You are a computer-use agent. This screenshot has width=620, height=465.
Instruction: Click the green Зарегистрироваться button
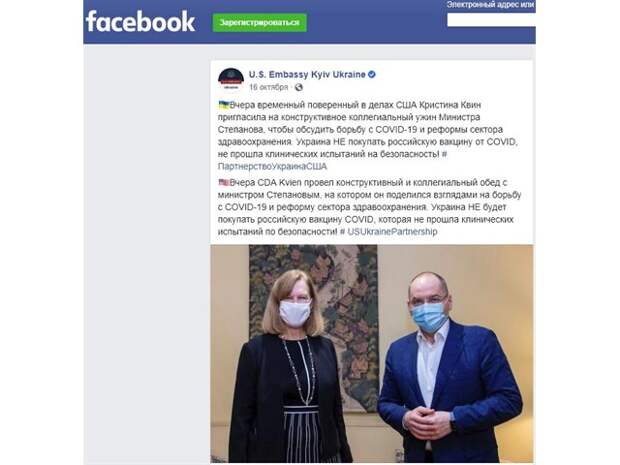tap(259, 23)
